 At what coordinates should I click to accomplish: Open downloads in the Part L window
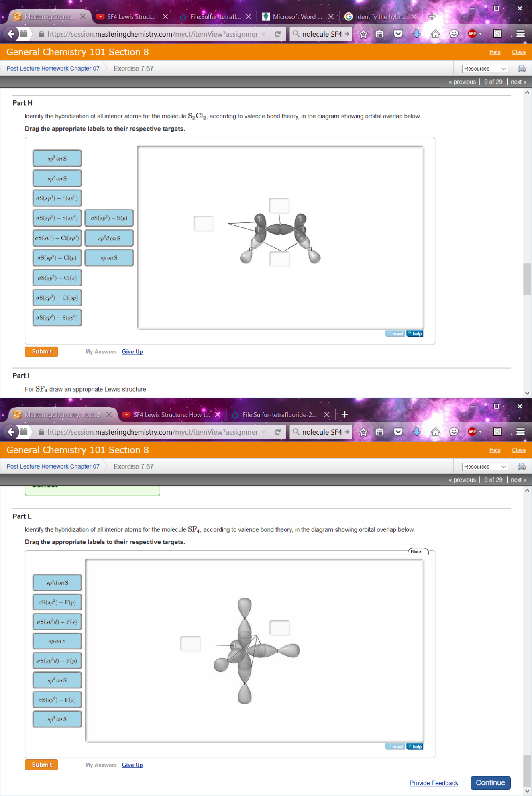[x=416, y=432]
